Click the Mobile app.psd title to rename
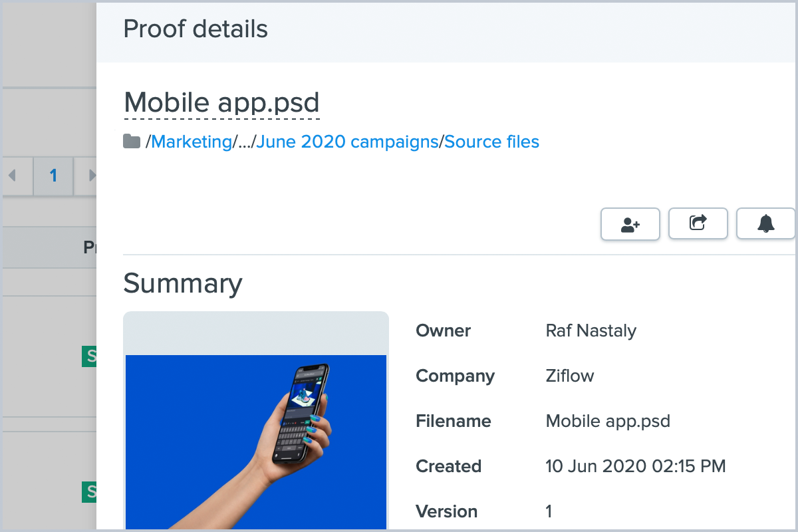The height and width of the screenshot is (532, 798). (x=222, y=103)
